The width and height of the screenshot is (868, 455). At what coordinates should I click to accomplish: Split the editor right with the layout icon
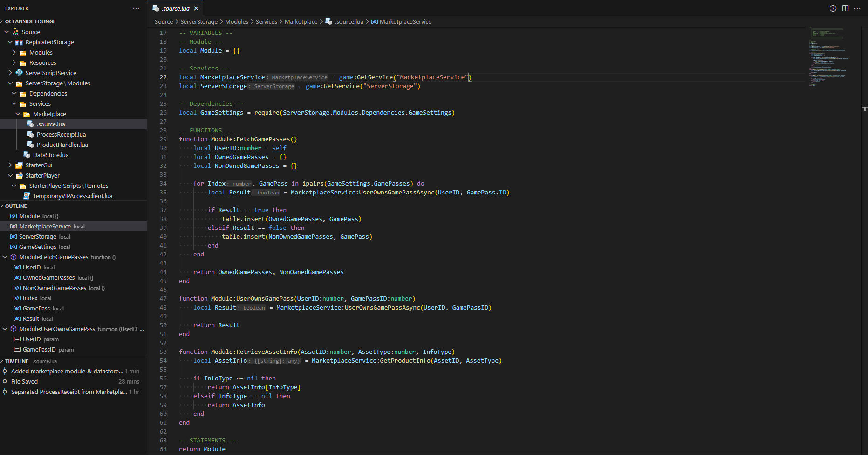pos(845,8)
